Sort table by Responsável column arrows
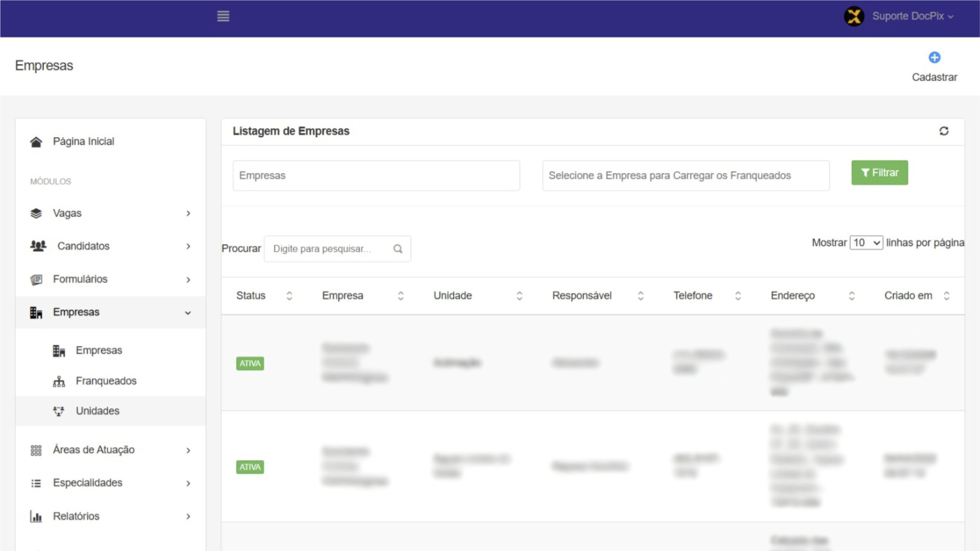This screenshot has width=980, height=551. 640,296
